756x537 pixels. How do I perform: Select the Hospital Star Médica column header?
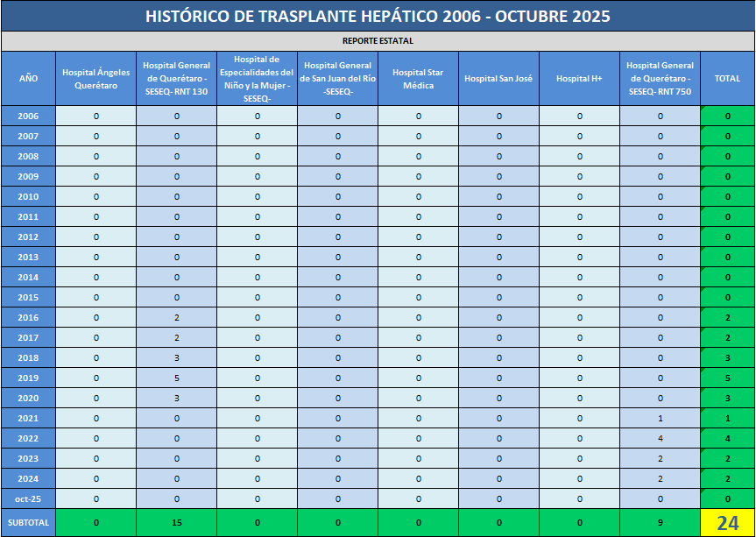[418, 78]
